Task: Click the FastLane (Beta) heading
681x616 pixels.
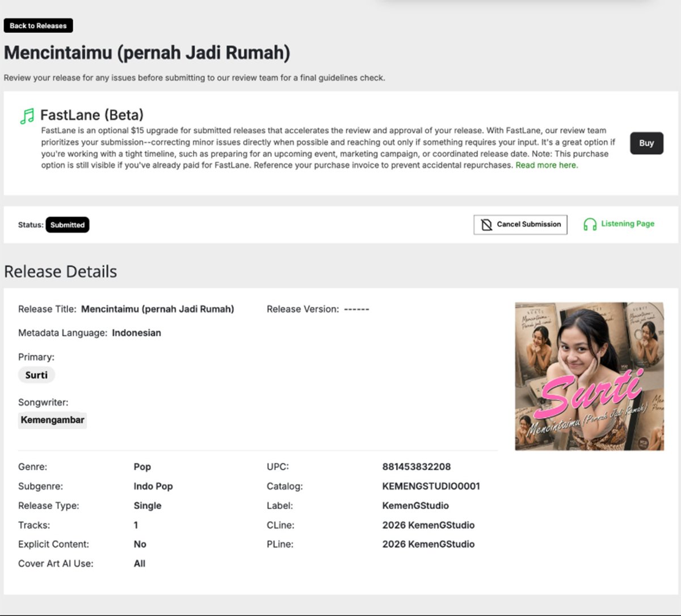Action: coord(92,115)
